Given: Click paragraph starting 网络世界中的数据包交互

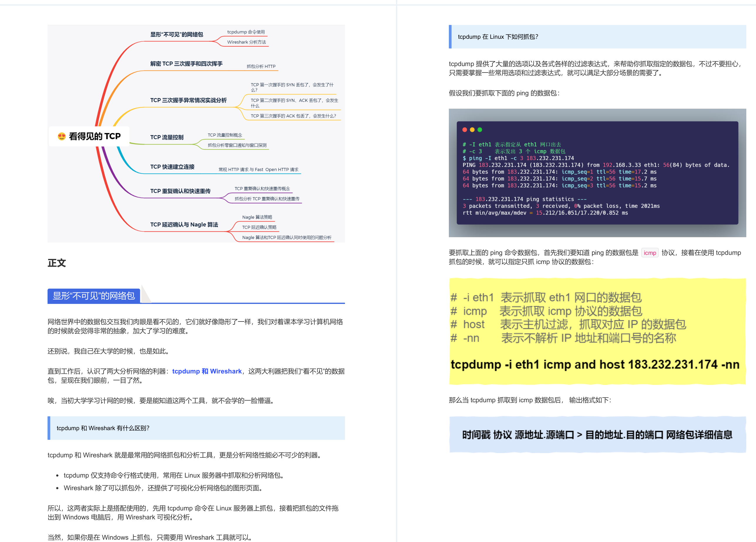Looking at the screenshot, I should [x=195, y=326].
